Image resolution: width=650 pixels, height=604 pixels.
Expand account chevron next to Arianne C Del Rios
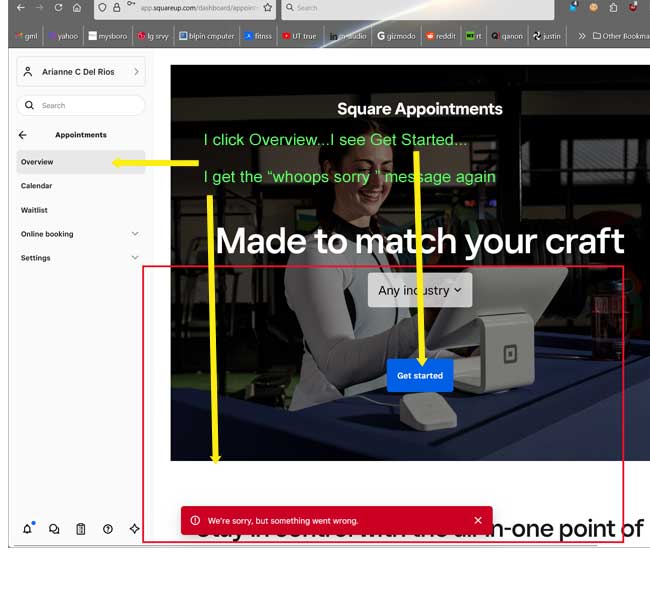pos(136,72)
